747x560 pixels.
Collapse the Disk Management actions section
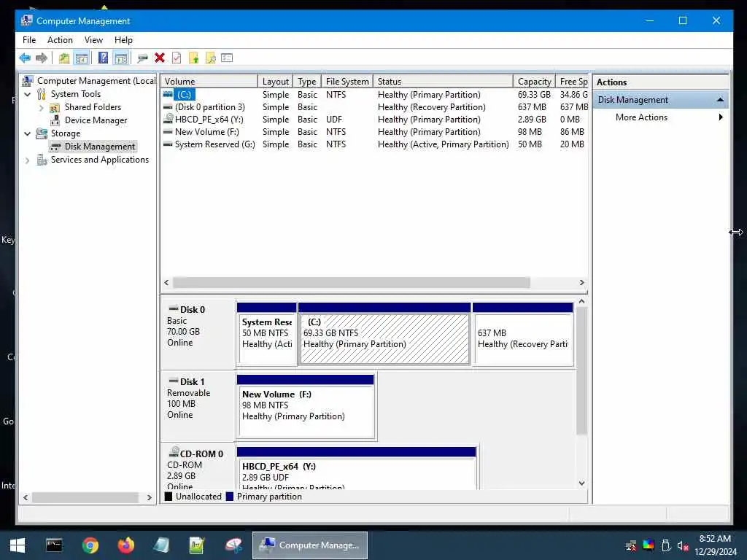[720, 100]
